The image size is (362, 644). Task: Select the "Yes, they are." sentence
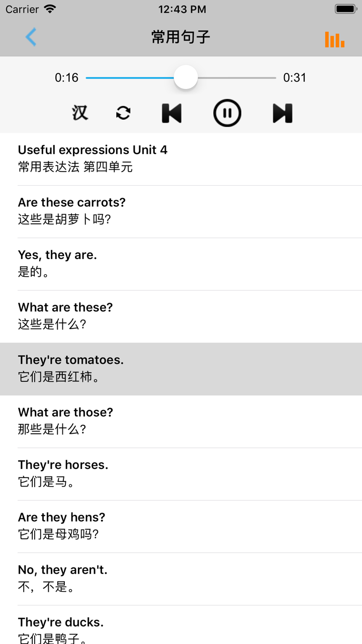181,263
